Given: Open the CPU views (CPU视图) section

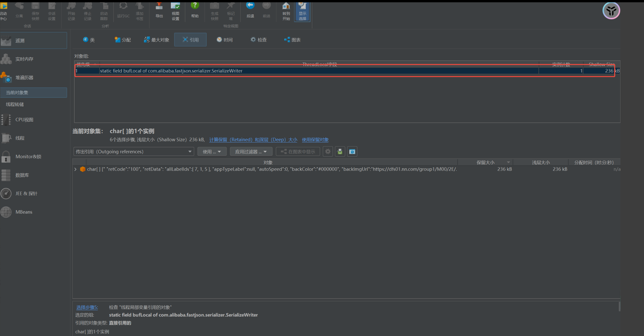Looking at the screenshot, I should tap(24, 120).
